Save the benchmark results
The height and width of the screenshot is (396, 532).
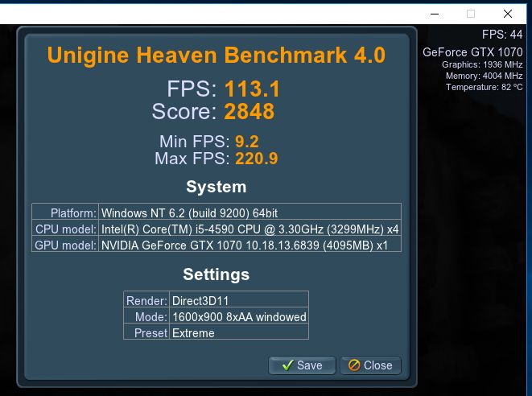click(x=302, y=365)
